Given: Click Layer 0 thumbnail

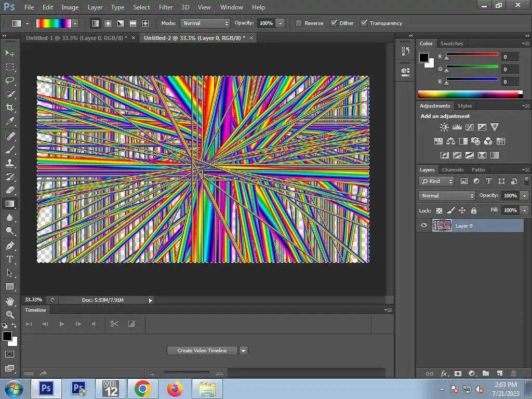Looking at the screenshot, I should 442,225.
